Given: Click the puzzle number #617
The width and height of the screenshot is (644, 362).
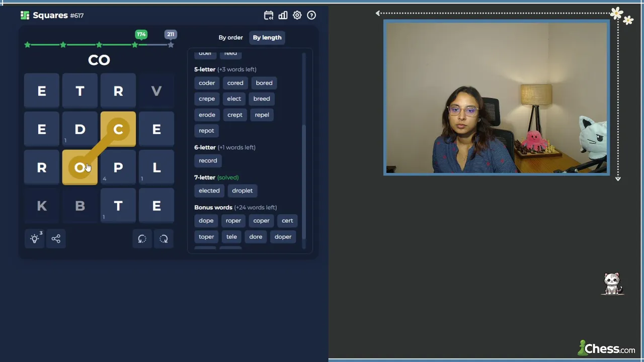Looking at the screenshot, I should tap(77, 16).
